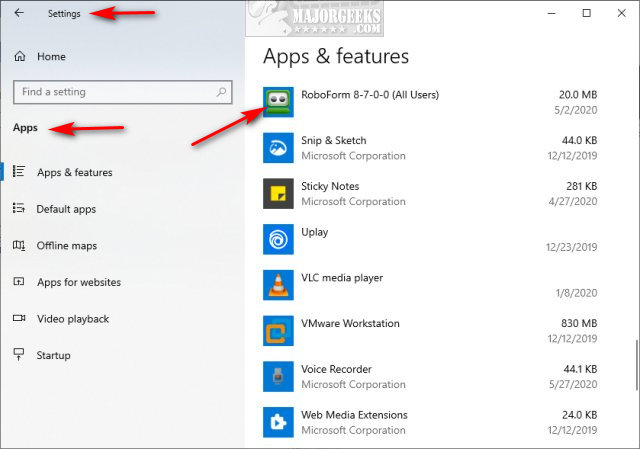Open Video playback settings
This screenshot has width=640, height=449.
pyautogui.click(x=73, y=319)
